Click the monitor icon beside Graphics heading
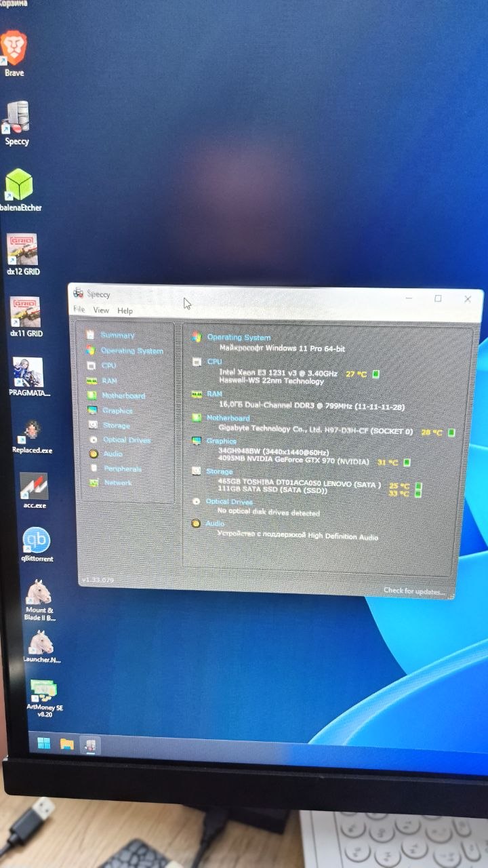 coord(197,441)
